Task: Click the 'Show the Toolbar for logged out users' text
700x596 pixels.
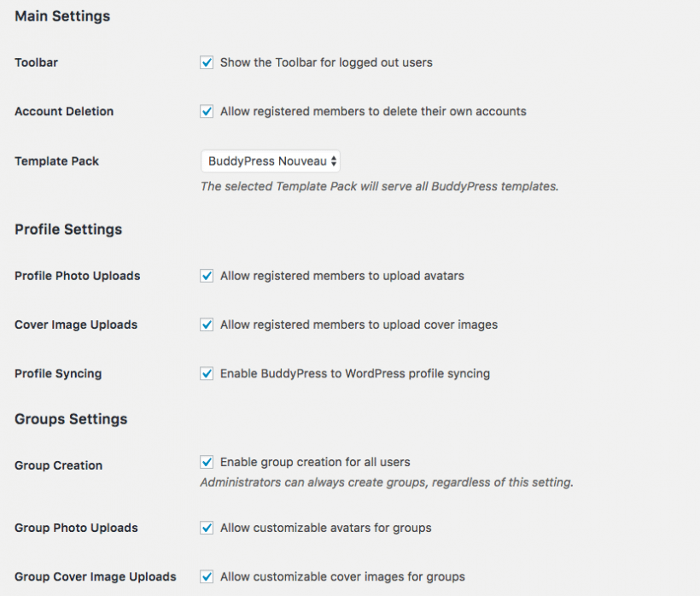Action: (326, 62)
